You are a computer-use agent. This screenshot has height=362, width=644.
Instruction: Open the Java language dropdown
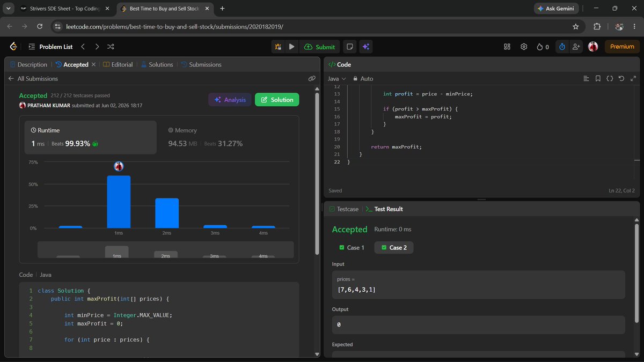(x=336, y=78)
